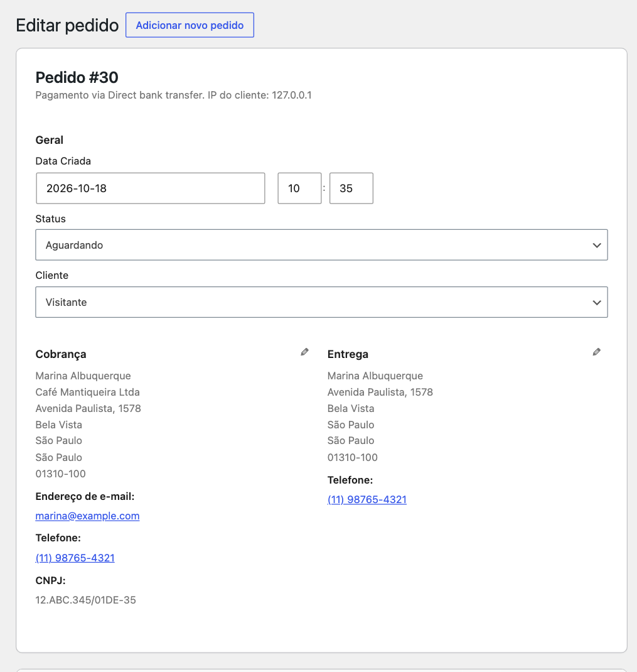Click the Telefone label under Cobrança
637x672 pixels.
(x=58, y=538)
